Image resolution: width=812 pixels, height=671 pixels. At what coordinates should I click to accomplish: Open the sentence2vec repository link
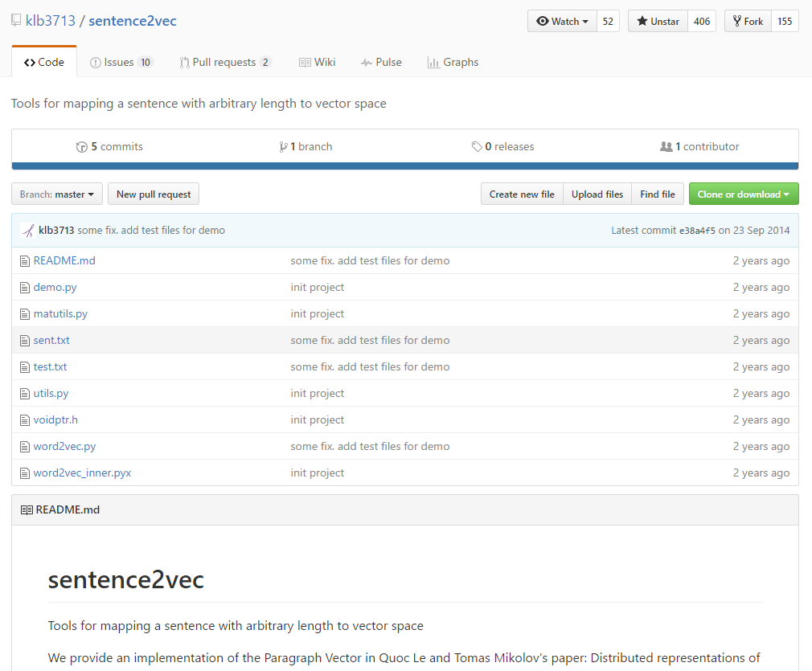coord(133,21)
